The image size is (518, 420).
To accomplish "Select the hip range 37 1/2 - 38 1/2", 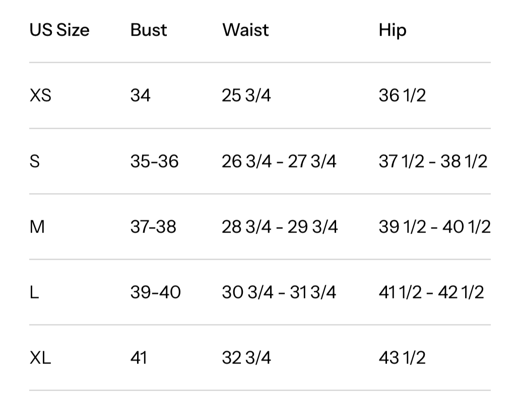I will click(433, 161).
